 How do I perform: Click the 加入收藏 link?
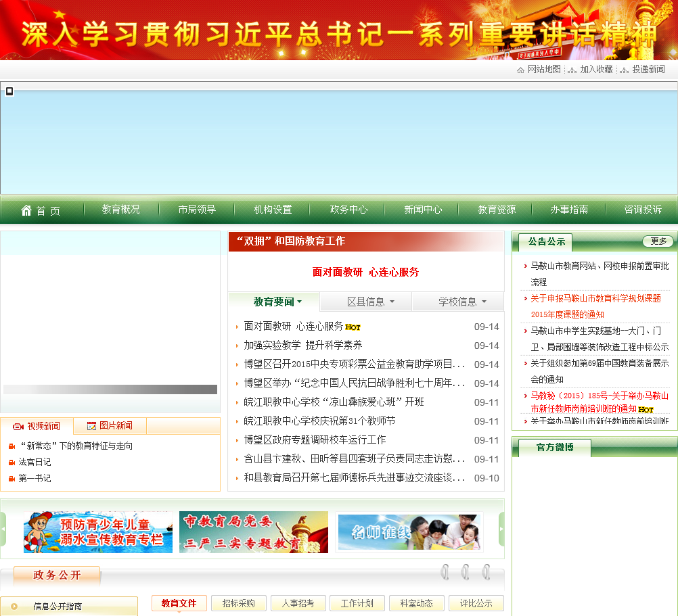596,70
